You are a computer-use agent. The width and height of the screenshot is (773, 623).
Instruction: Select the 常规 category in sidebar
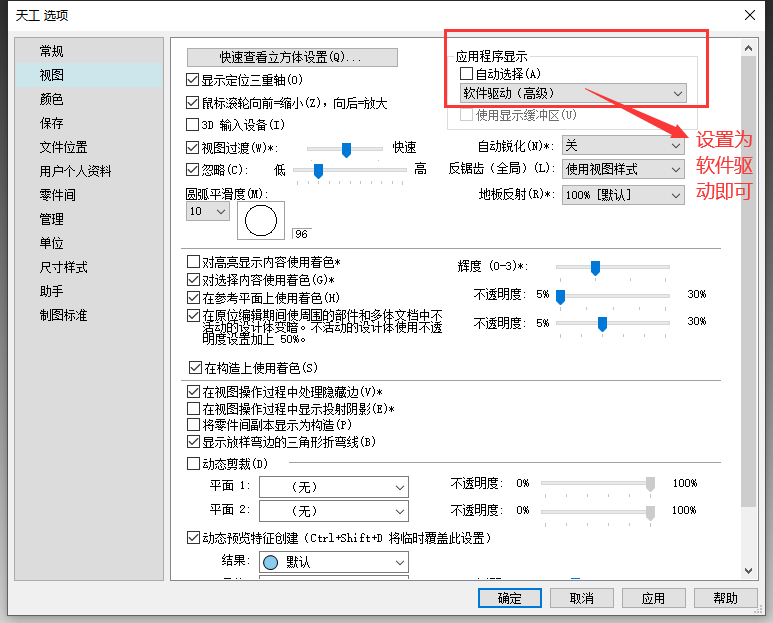click(x=52, y=51)
